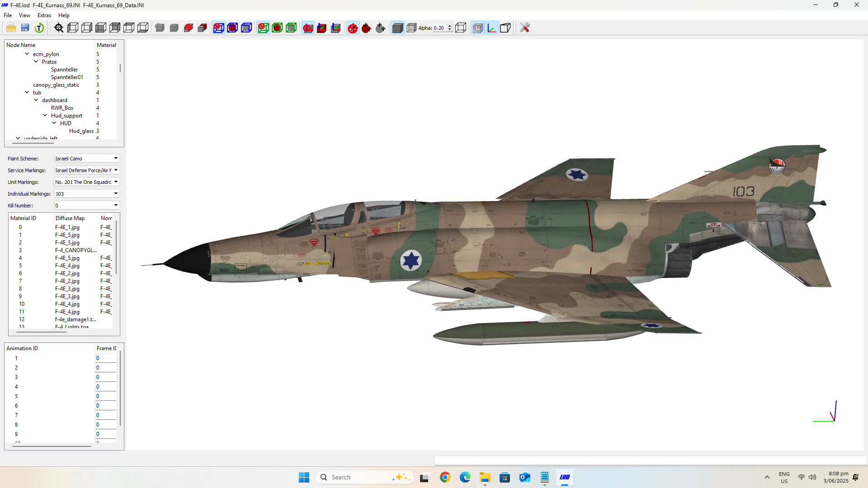Viewport: 868px width, 488px height.
Task: Select F-4E_1.jpg diffuse map entry
Action: pyautogui.click(x=67, y=227)
